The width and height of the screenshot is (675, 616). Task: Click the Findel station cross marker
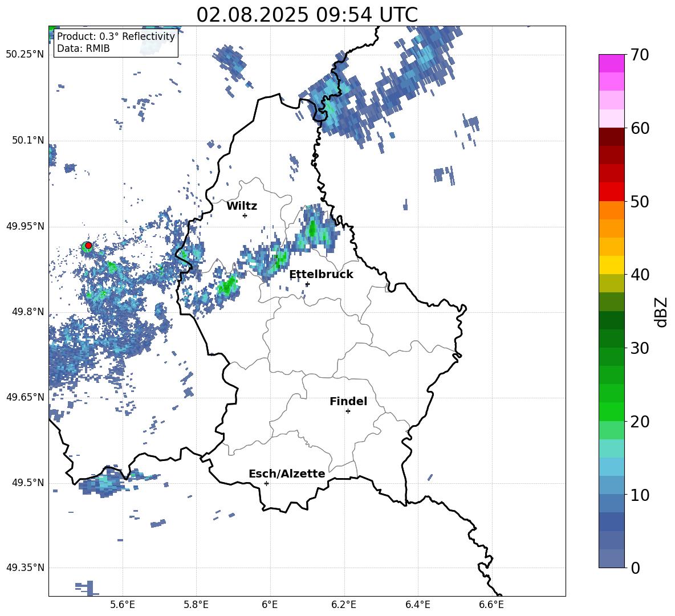click(348, 411)
